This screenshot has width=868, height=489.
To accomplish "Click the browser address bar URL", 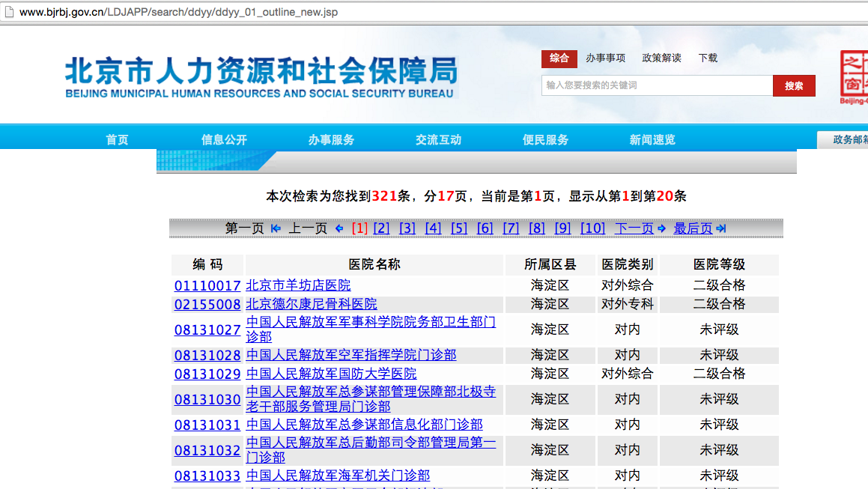I will [178, 13].
